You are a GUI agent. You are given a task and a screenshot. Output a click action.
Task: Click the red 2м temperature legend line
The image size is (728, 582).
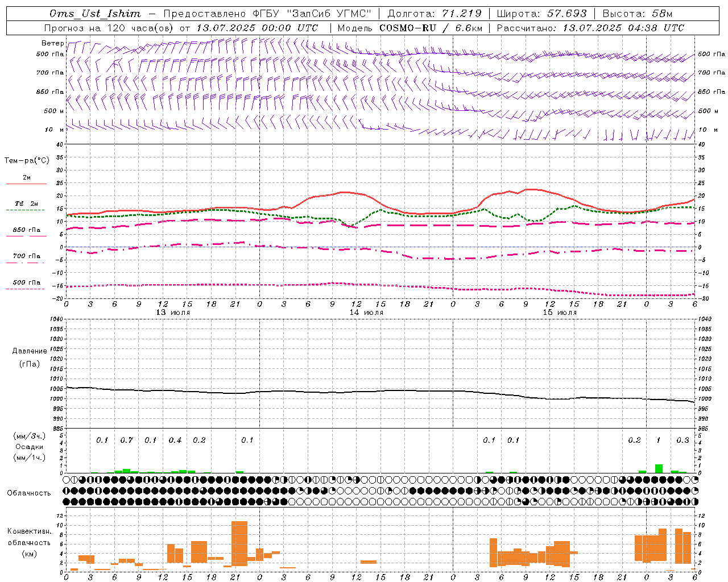(26, 184)
